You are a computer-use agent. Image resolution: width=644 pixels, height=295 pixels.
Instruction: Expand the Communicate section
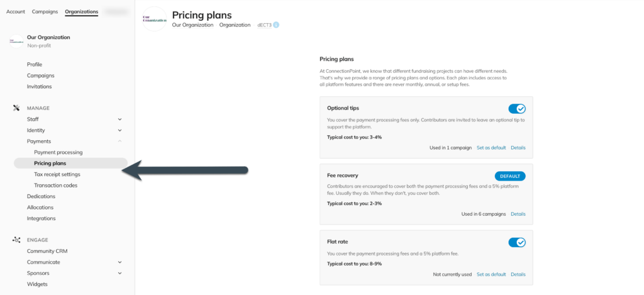(120, 262)
